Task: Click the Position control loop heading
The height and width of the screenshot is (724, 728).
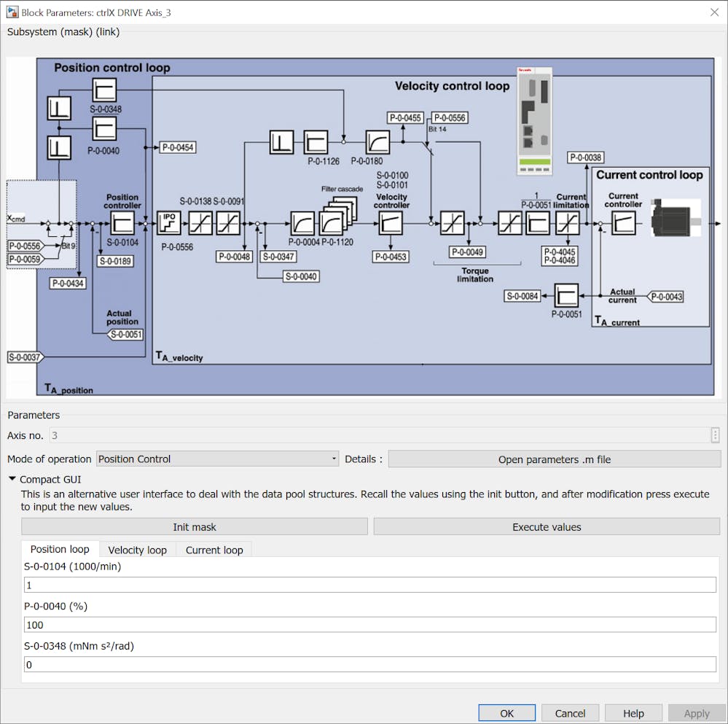Action: tap(112, 68)
